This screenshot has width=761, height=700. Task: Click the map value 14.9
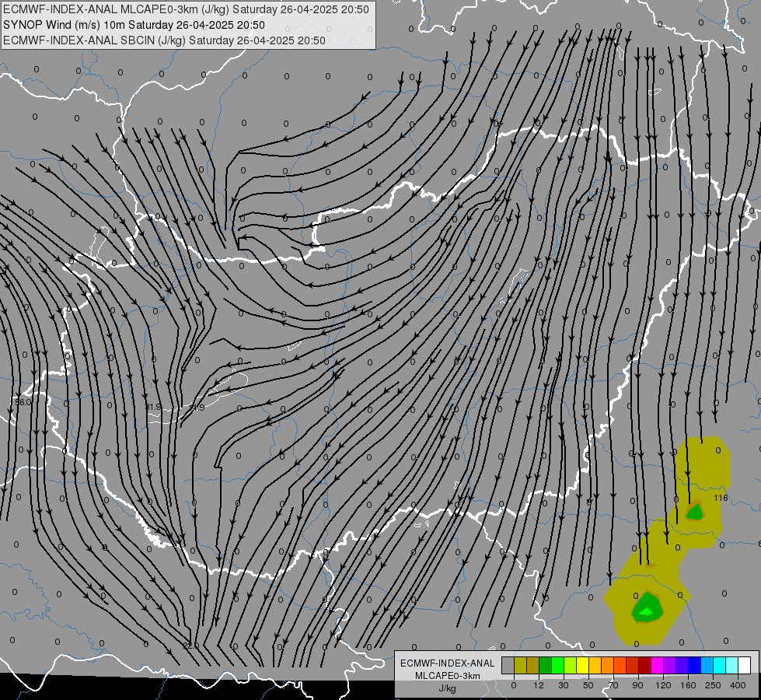pyautogui.click(x=197, y=407)
